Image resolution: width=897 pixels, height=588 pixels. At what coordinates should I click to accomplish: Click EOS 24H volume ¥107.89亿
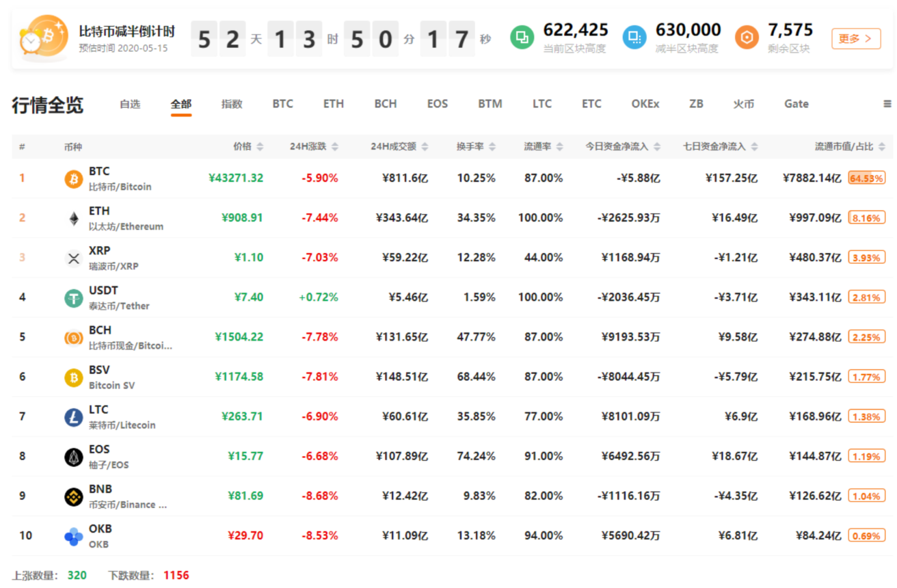pos(402,457)
